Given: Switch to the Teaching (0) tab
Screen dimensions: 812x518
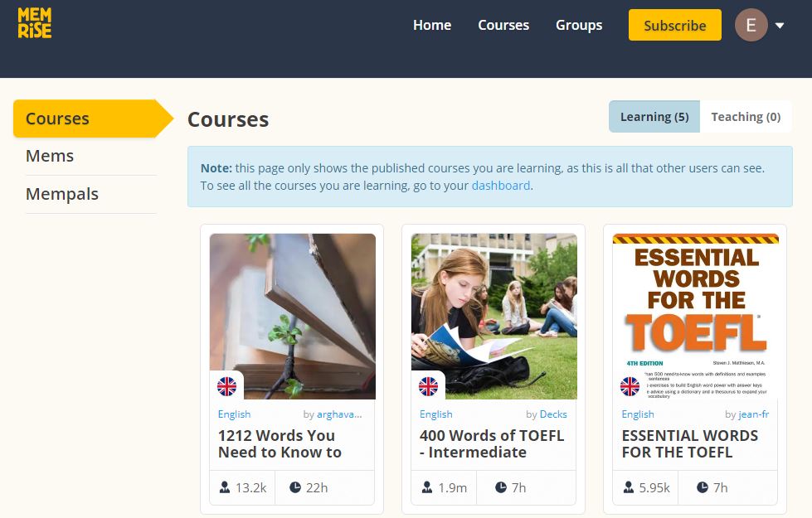Looking at the screenshot, I should coord(746,116).
